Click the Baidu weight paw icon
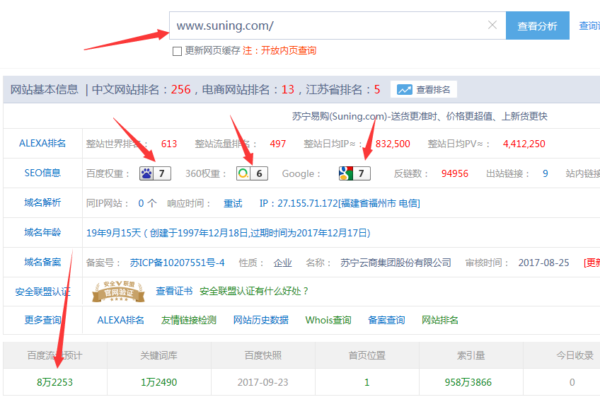 click(146, 173)
